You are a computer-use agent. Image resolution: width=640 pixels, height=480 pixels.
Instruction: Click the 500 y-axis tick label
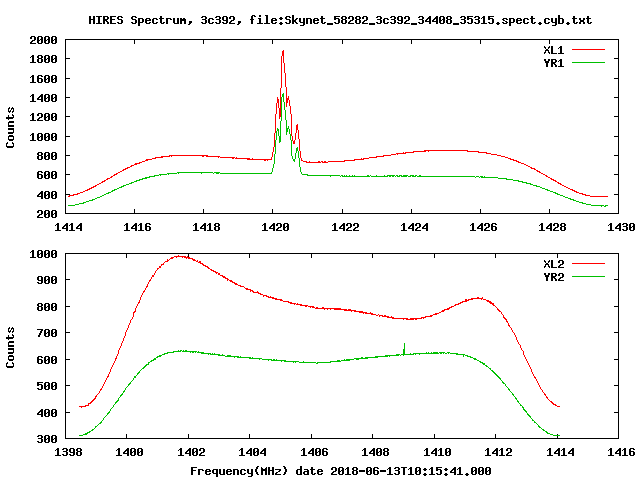click(47, 386)
